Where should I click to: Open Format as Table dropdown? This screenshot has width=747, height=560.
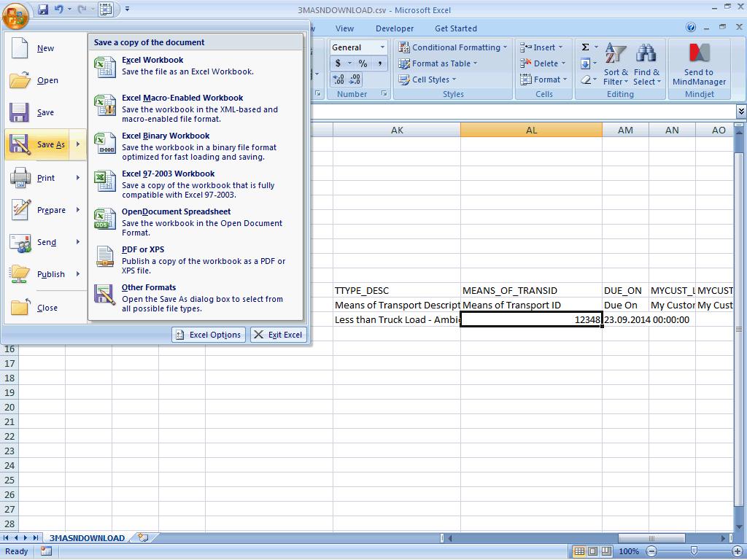pos(438,63)
